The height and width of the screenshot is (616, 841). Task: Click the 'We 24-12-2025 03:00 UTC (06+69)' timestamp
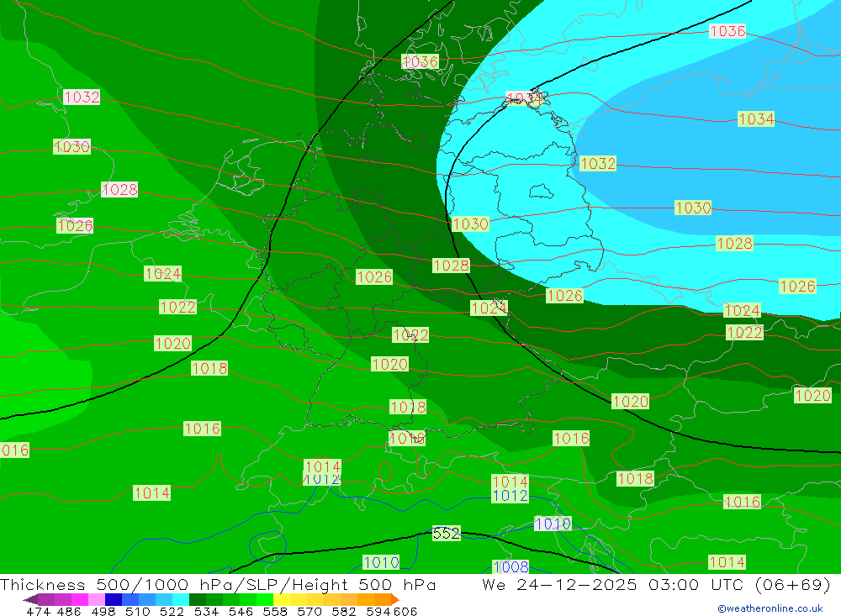(x=656, y=584)
